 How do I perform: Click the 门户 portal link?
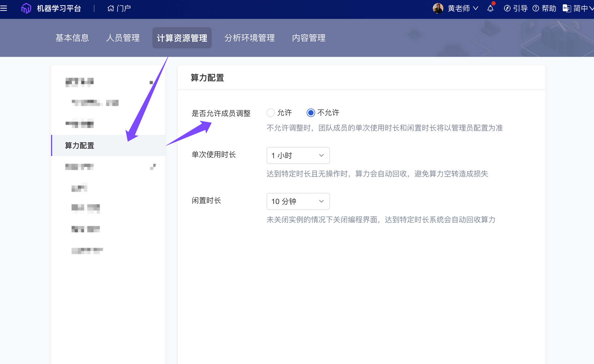click(x=124, y=8)
